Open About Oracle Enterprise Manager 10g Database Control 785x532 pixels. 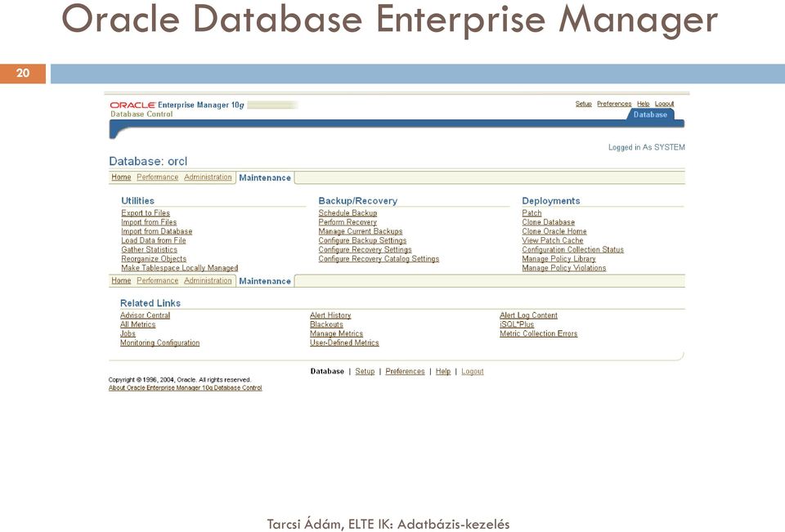click(x=186, y=388)
